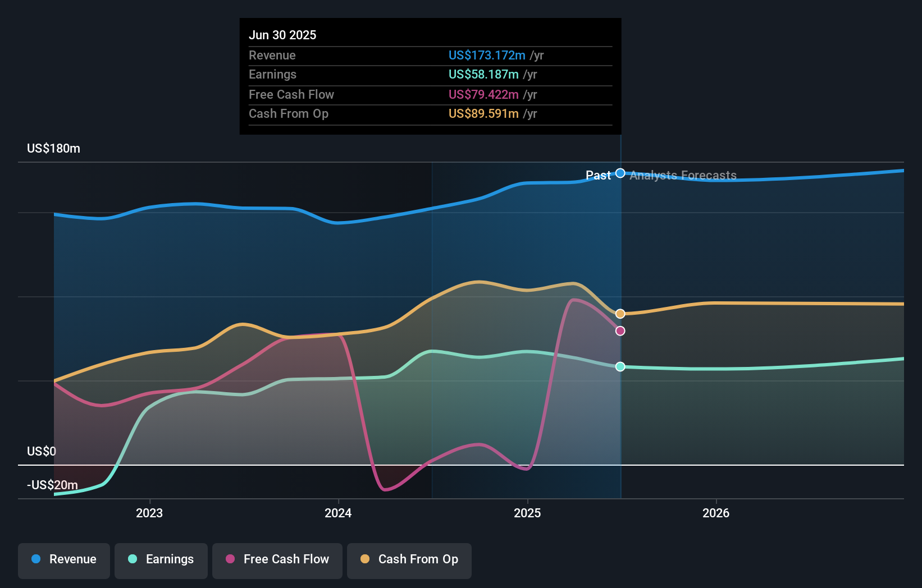Click the US$180m axis label

[54, 149]
